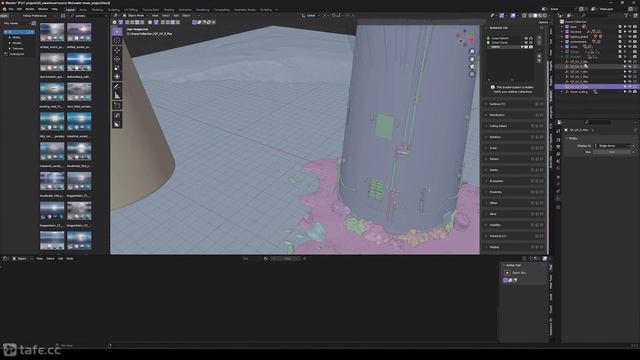Select the Move tool
Viewport: 640px width, 360px height.
pos(117,50)
